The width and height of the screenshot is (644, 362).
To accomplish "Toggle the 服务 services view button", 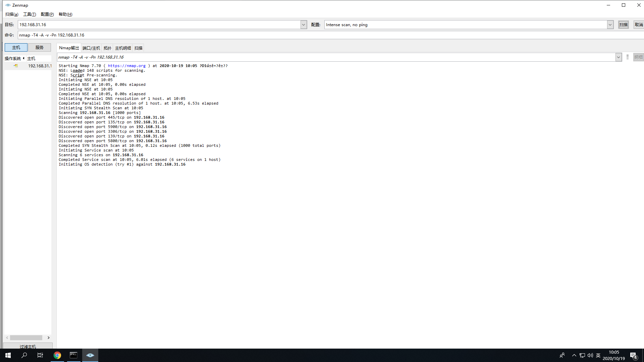I will [x=40, y=48].
